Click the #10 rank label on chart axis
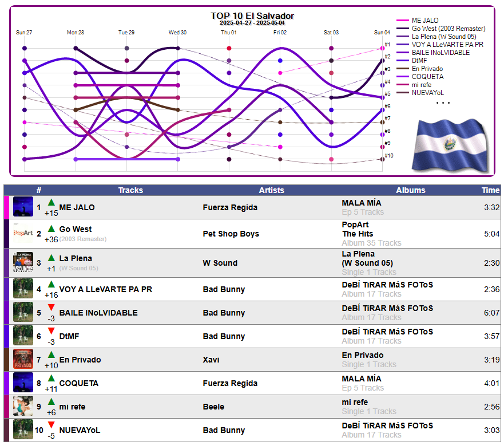504x445 pixels. pyautogui.click(x=389, y=156)
